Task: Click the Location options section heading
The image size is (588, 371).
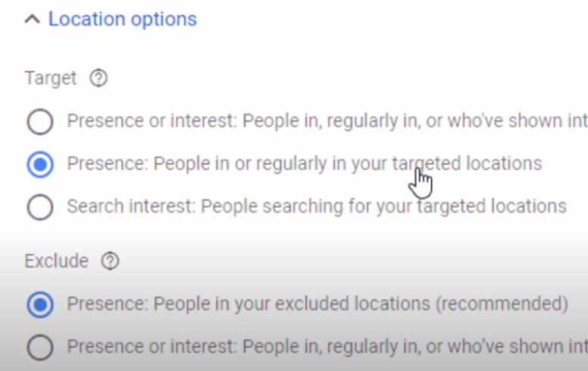Action: pos(122,19)
